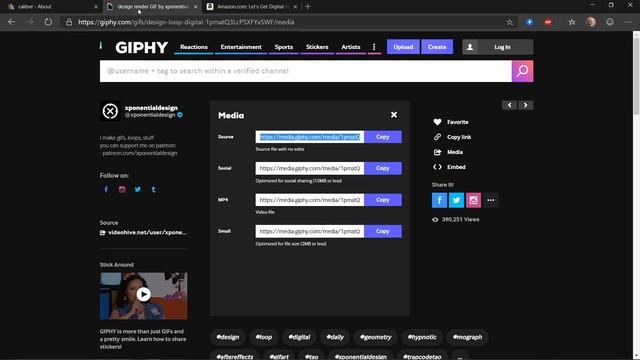Click the 390,251 Views text
This screenshot has width=640, height=360.
(x=460, y=220)
